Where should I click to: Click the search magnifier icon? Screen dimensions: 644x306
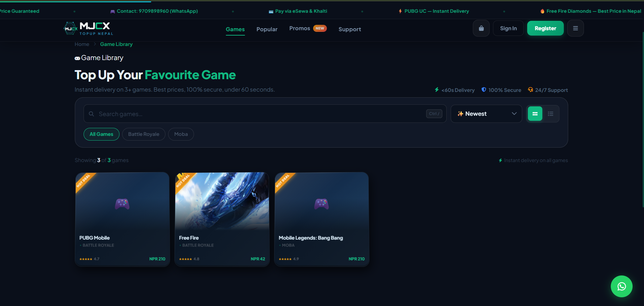point(91,114)
